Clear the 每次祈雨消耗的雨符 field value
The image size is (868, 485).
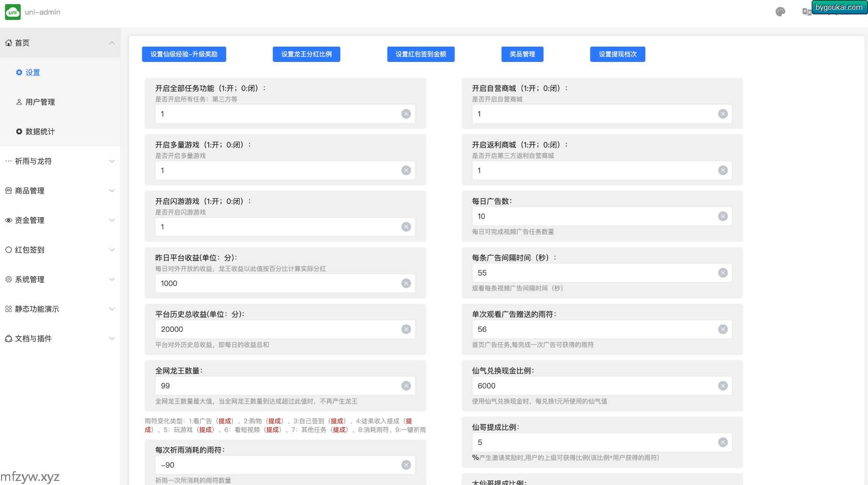click(x=406, y=465)
